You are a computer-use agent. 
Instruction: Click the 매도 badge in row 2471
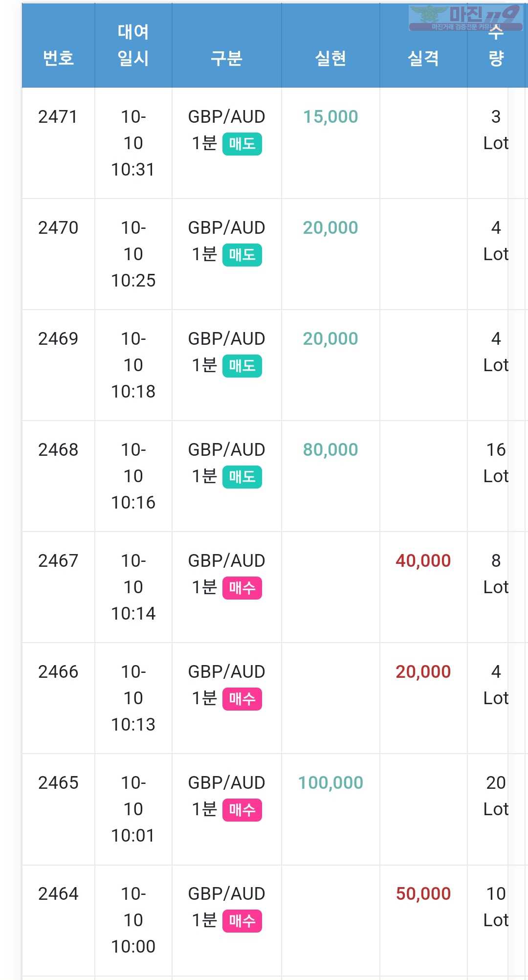242,144
